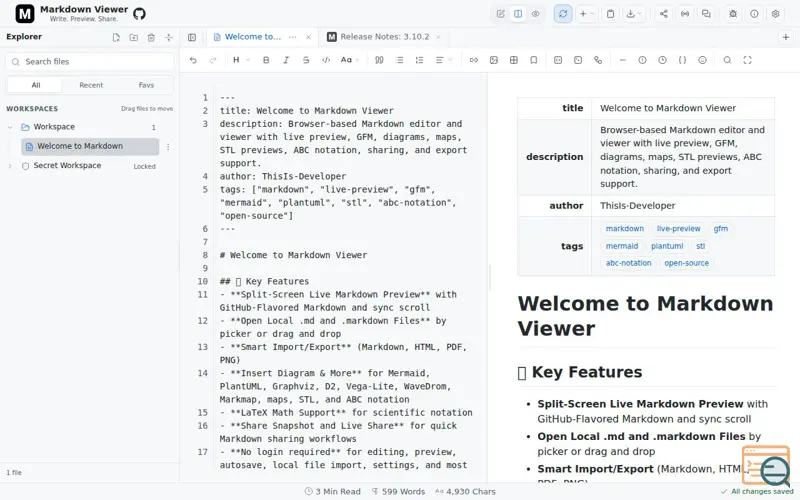Screen dimensions: 800x500
Task: Insert a hyperlink
Action: [x=473, y=60]
